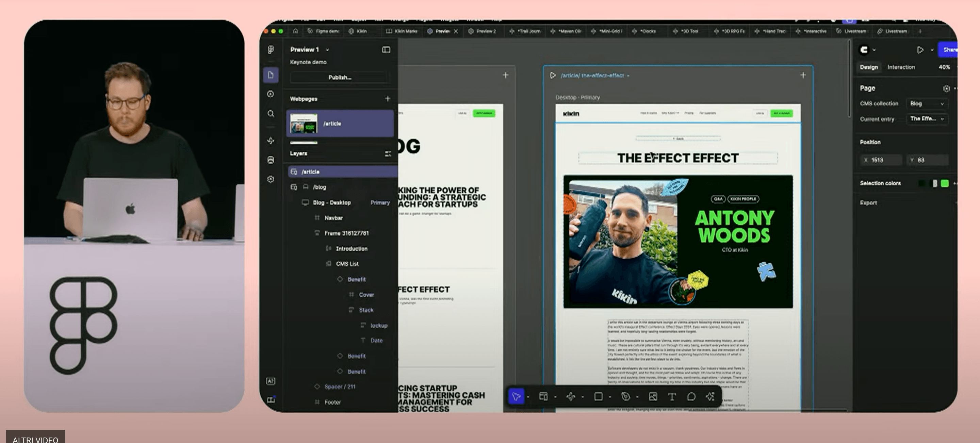Open page settings icon beside Page heading
This screenshot has width=980, height=443.
pos(947,88)
